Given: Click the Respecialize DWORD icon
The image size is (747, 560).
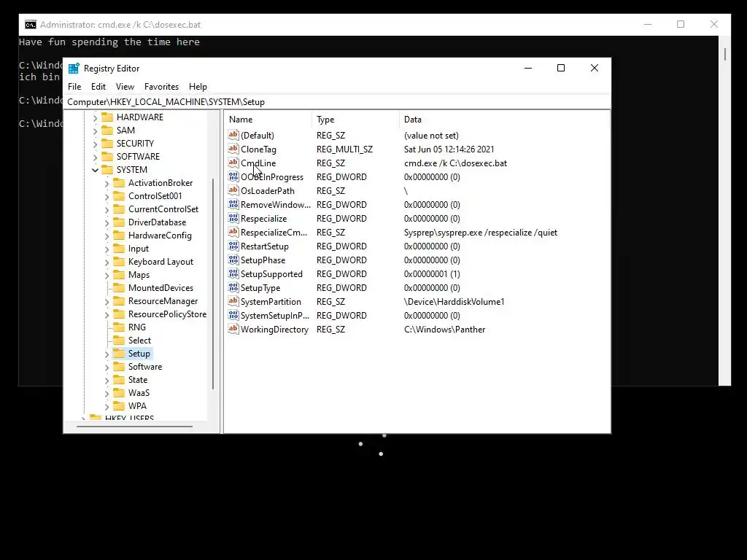Looking at the screenshot, I should pos(233,218).
